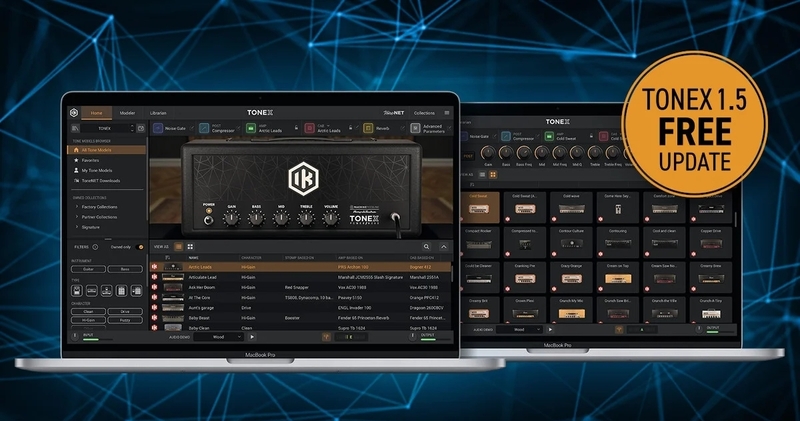Filter by Clean character
This screenshot has width=800, height=421.
click(x=88, y=311)
